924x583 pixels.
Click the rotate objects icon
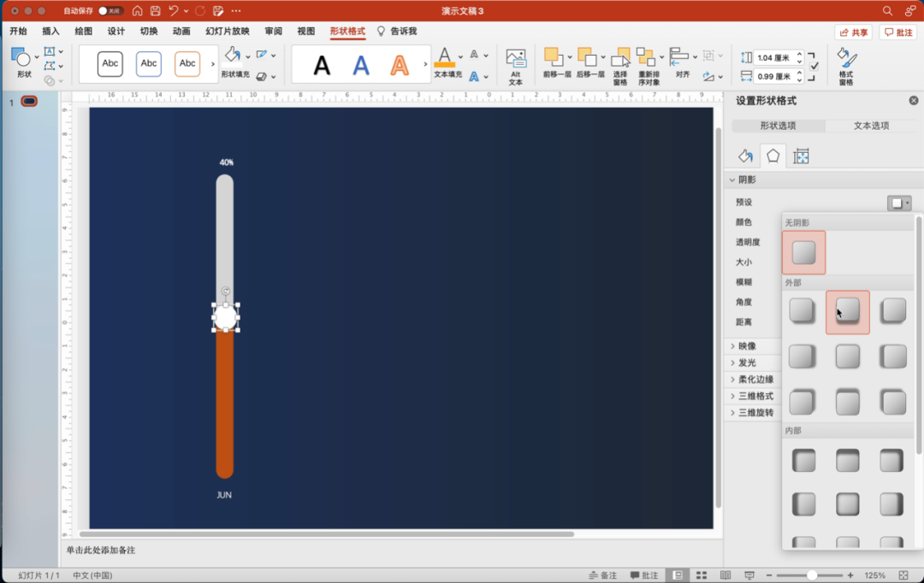(x=708, y=77)
